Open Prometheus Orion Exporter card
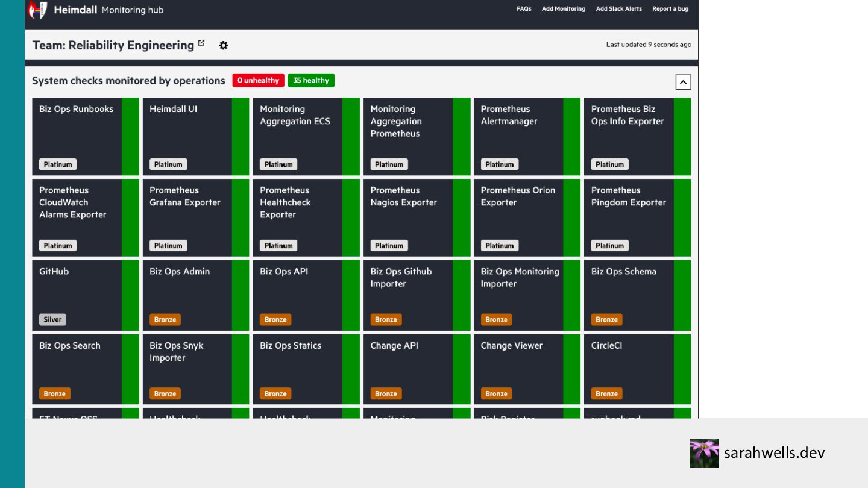Image resolution: width=868 pixels, height=488 pixels. tap(527, 217)
